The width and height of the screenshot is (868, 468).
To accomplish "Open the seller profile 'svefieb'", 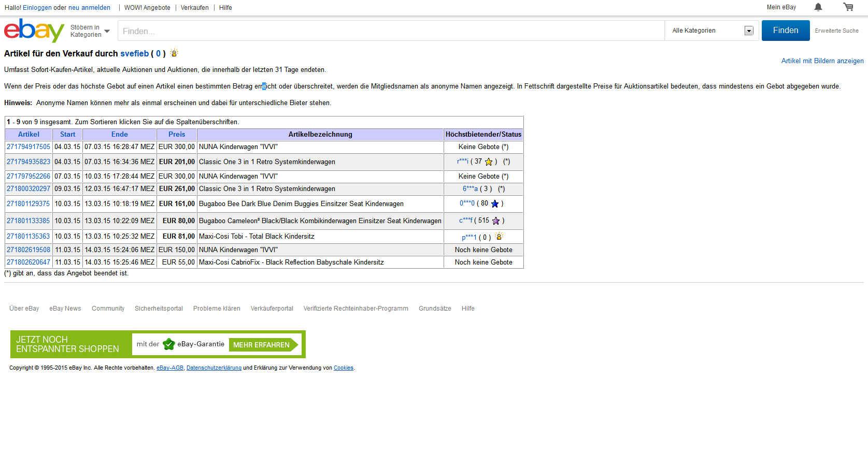I will (x=135, y=54).
